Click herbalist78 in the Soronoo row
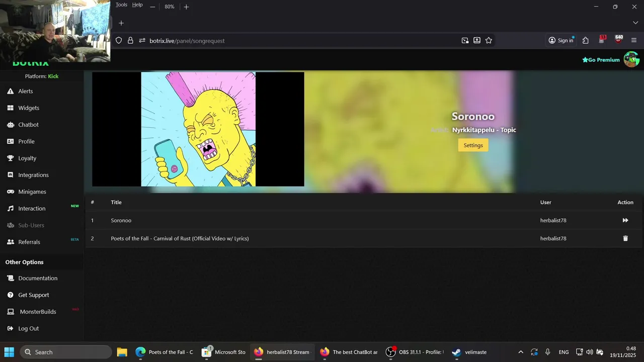Image resolution: width=644 pixels, height=362 pixels. pyautogui.click(x=553, y=220)
